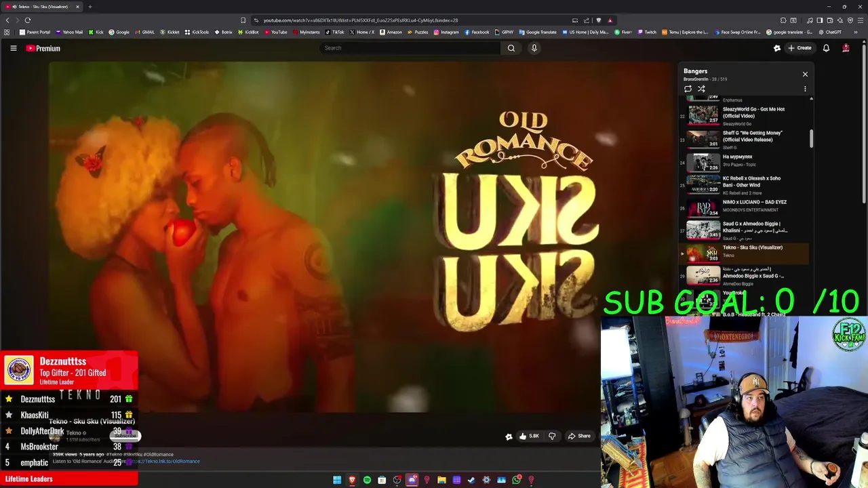Open a new browser tab with plus
Viewport: 868px width, 488px height.
click(x=90, y=7)
